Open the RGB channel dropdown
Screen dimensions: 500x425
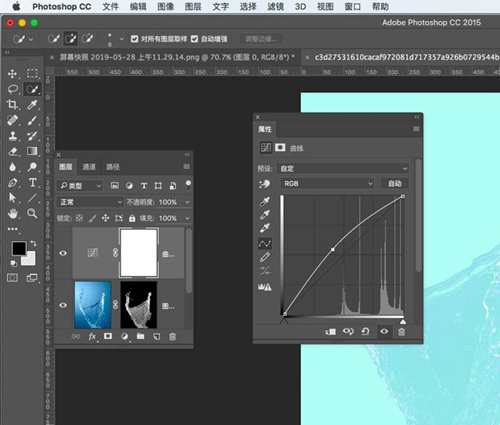click(x=327, y=184)
